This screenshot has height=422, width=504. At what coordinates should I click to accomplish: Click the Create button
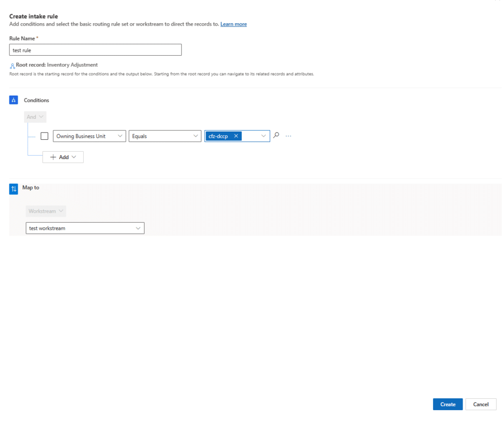click(x=448, y=404)
